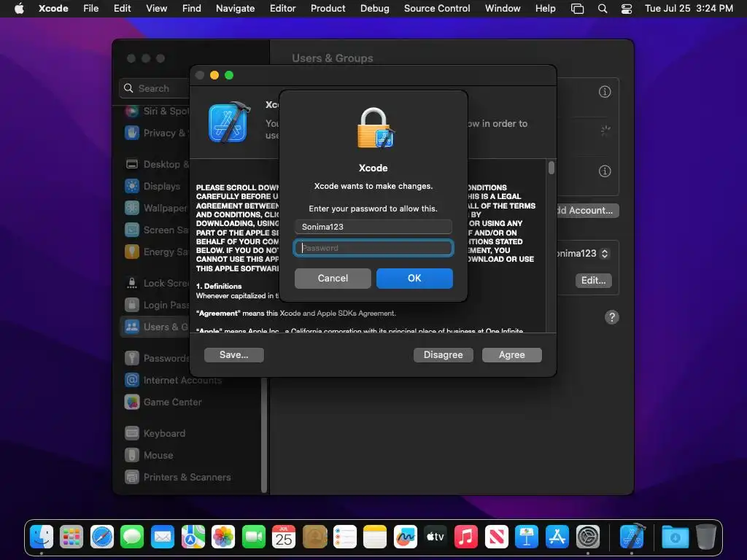The width and height of the screenshot is (747, 560).
Task: Click the Stage Manager icon in menu bar
Action: click(578, 9)
